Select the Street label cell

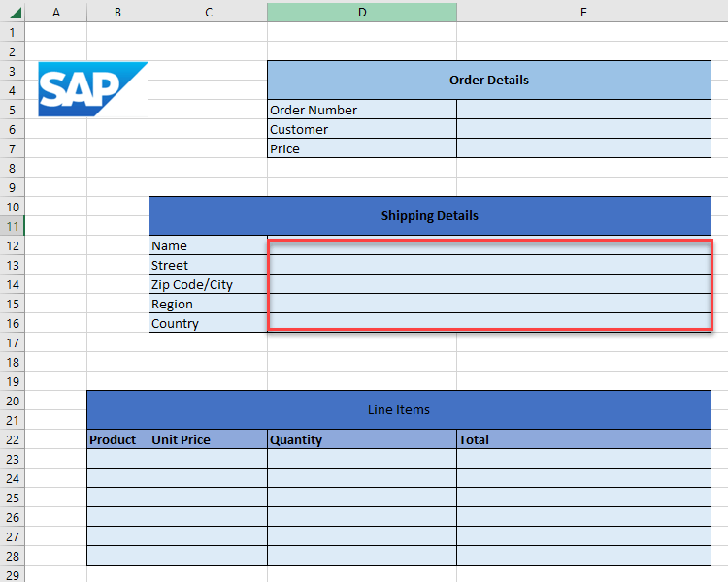208,265
